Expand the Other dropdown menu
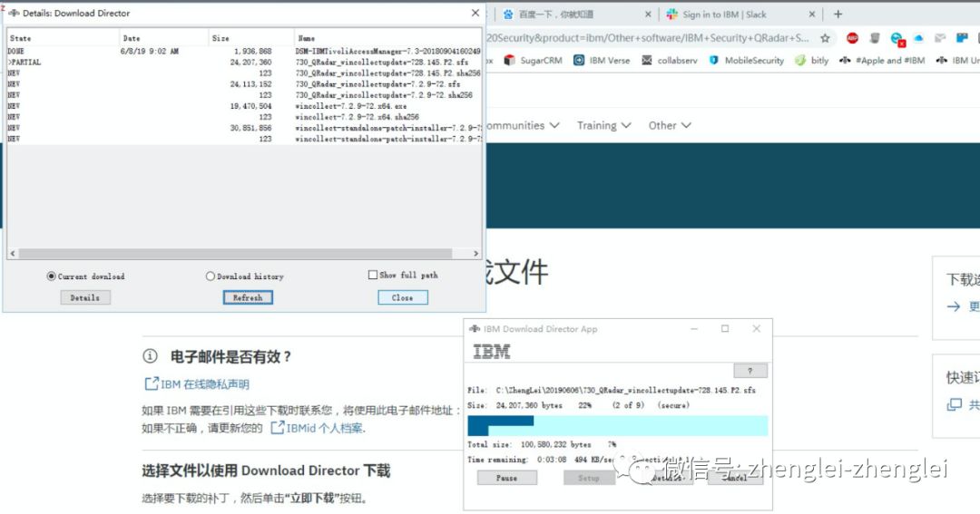Image resolution: width=980 pixels, height=514 pixels. (670, 125)
